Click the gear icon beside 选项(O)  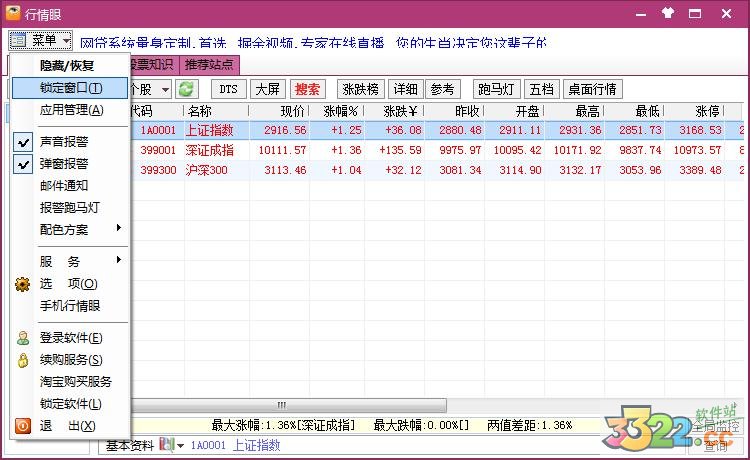click(22, 284)
